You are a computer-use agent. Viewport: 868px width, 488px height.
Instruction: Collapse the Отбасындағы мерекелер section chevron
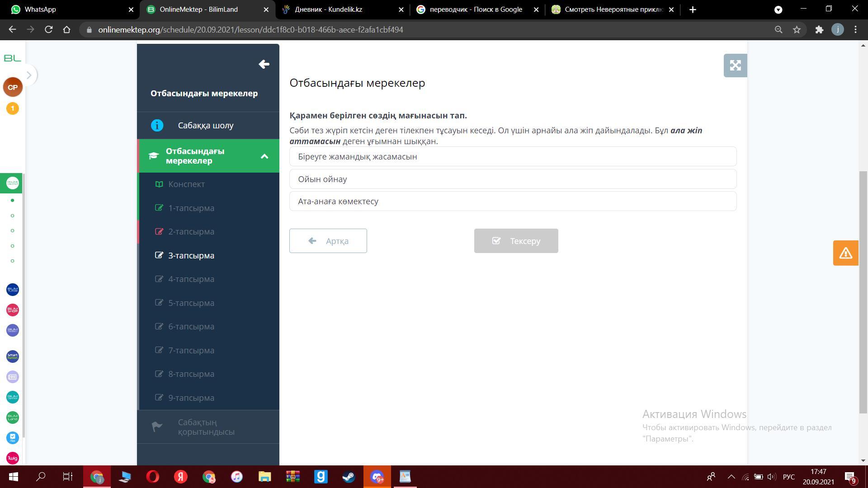click(264, 156)
